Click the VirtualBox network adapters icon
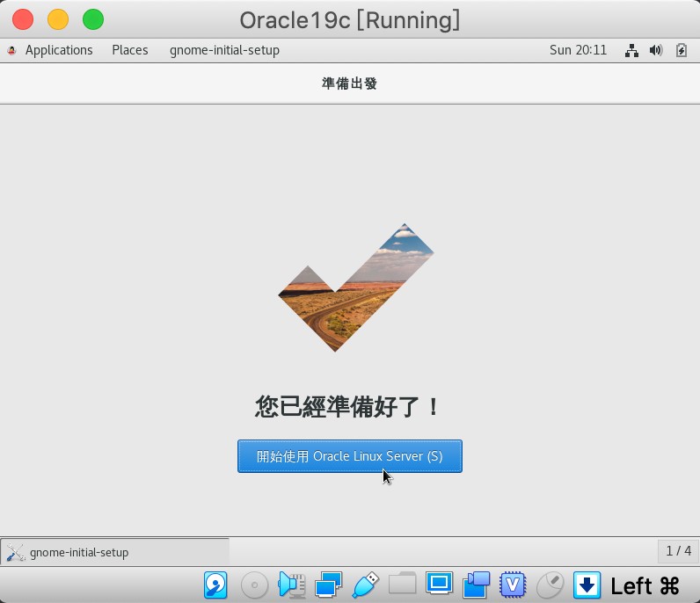The height and width of the screenshot is (603, 700). click(329, 585)
